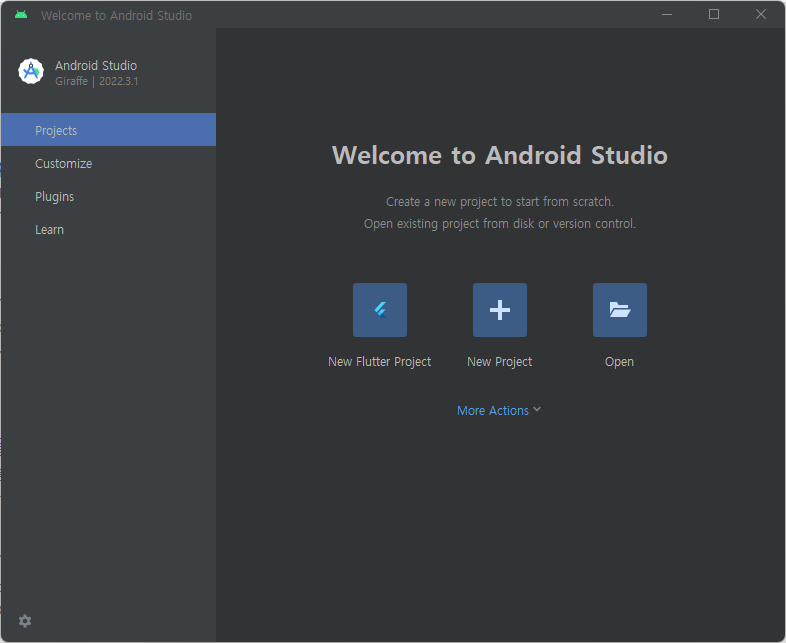Maximize the Welcome window
This screenshot has height=643, width=786.
714,15
